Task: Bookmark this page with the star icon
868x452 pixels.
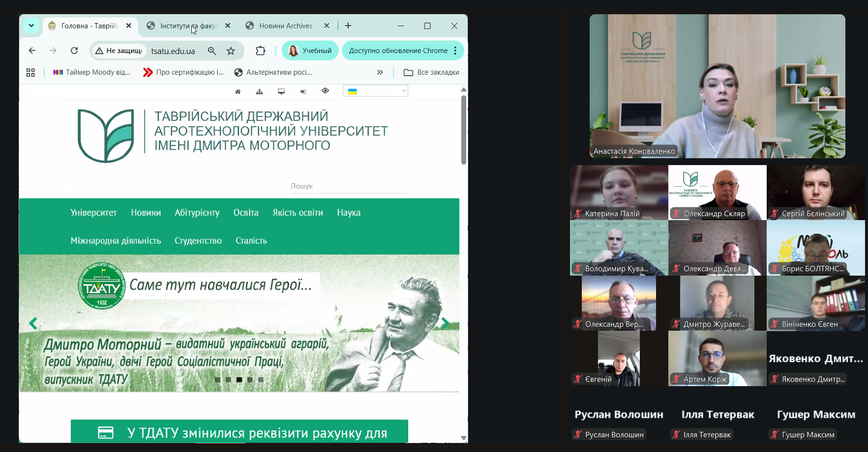Action: [231, 51]
